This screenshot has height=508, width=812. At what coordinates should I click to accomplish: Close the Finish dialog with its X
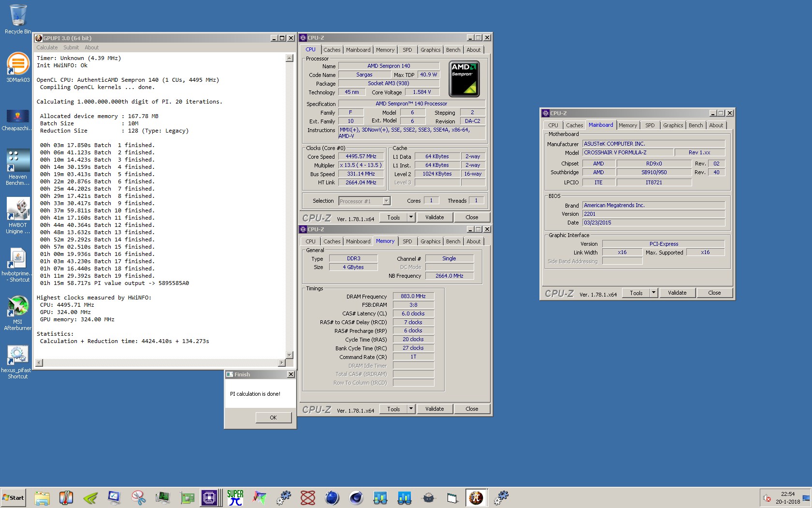click(290, 374)
